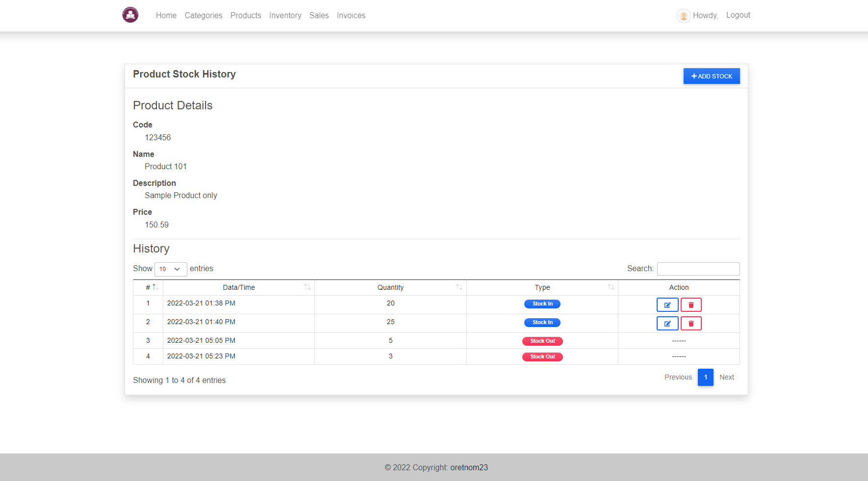The image size is (868, 481).
Task: Delete the first Stock In entry
Action: tap(691, 304)
